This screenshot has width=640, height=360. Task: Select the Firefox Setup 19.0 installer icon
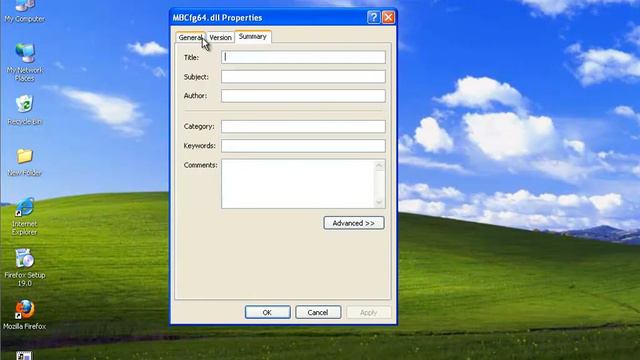[24, 267]
